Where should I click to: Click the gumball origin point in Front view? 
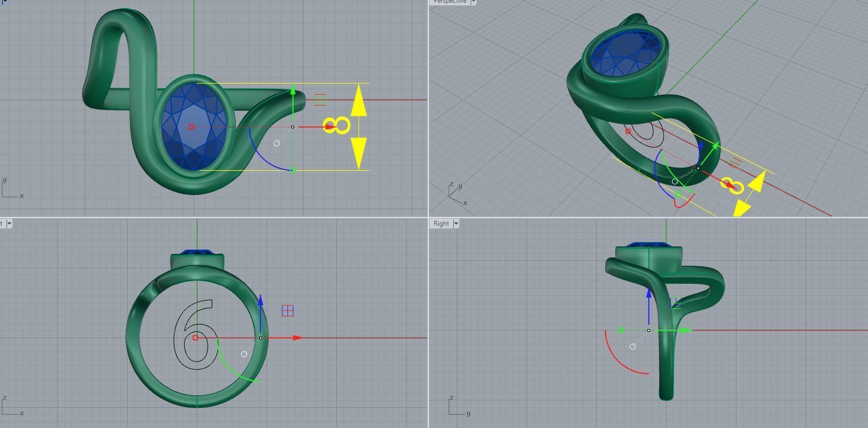click(x=261, y=338)
